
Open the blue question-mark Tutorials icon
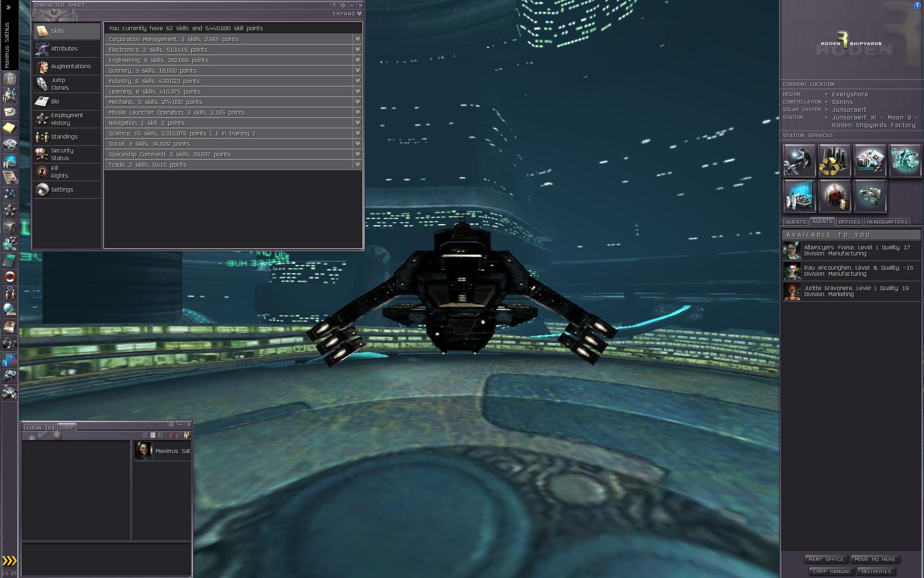[9, 359]
